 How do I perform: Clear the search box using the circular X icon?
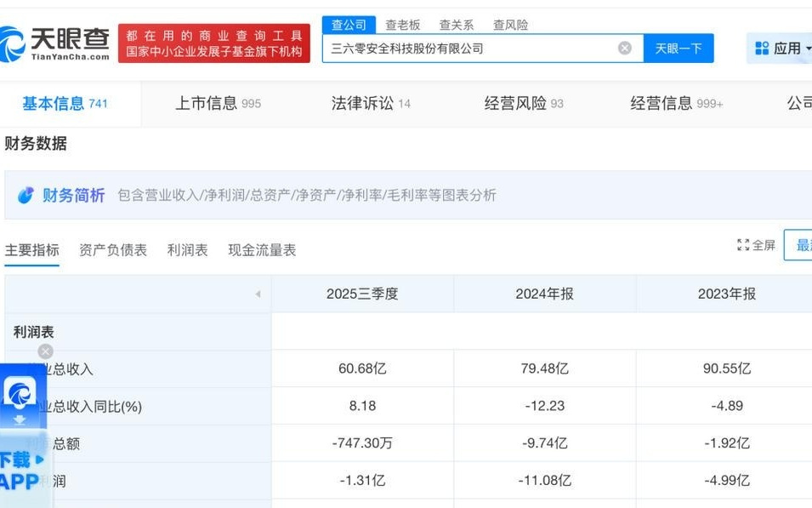pos(625,48)
